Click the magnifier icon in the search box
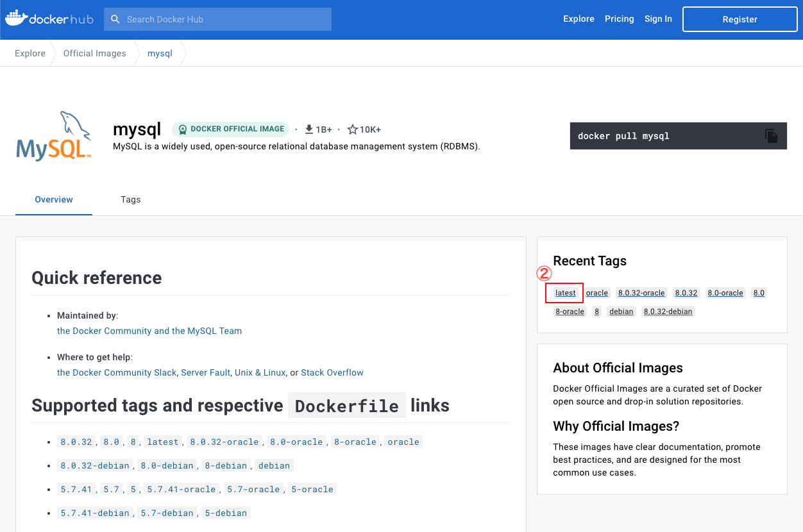Image resolution: width=803 pixels, height=532 pixels. click(115, 19)
